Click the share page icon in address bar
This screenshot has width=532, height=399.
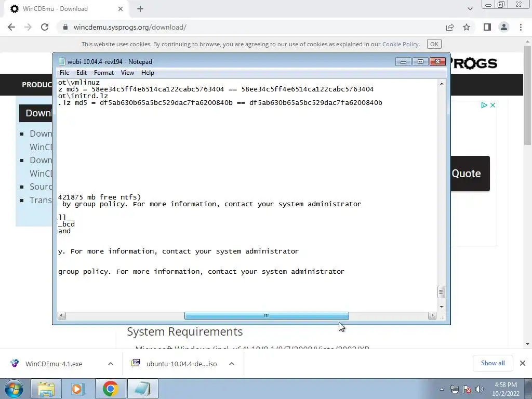tap(450, 27)
